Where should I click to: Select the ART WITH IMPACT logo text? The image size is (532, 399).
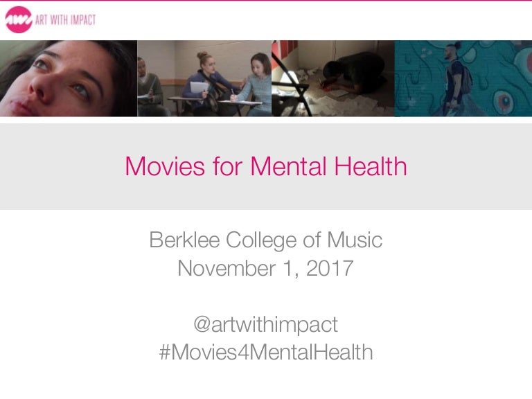(x=66, y=20)
